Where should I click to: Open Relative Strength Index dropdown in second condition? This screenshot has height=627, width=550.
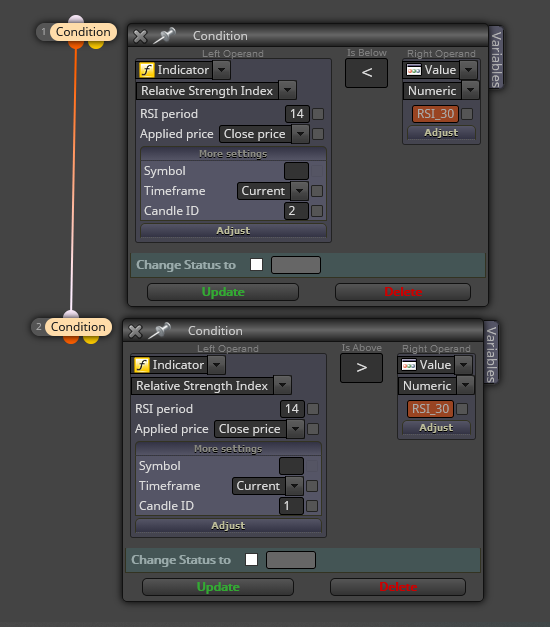click(282, 385)
